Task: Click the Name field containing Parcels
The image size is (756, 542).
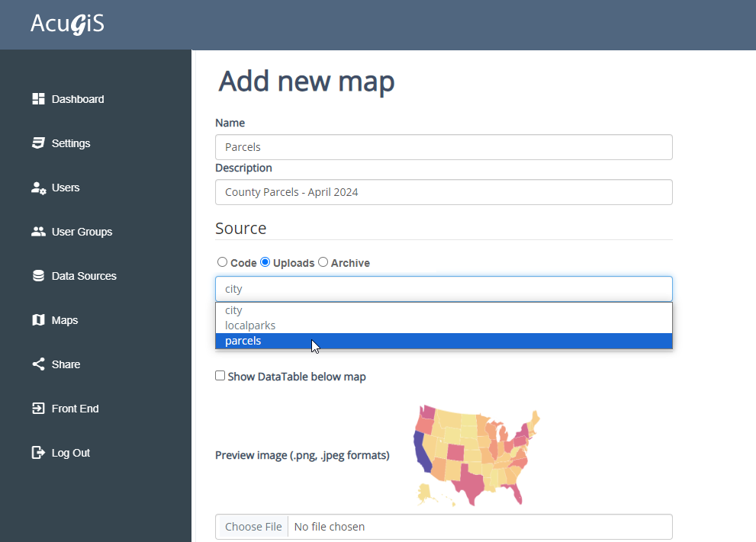Action: (443, 147)
